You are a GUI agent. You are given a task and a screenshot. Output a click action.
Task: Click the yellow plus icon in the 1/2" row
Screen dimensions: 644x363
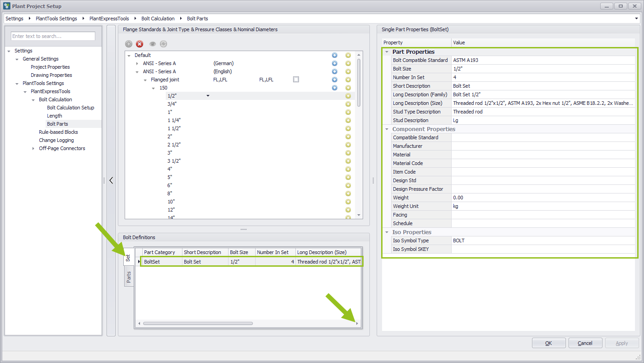coord(348,96)
